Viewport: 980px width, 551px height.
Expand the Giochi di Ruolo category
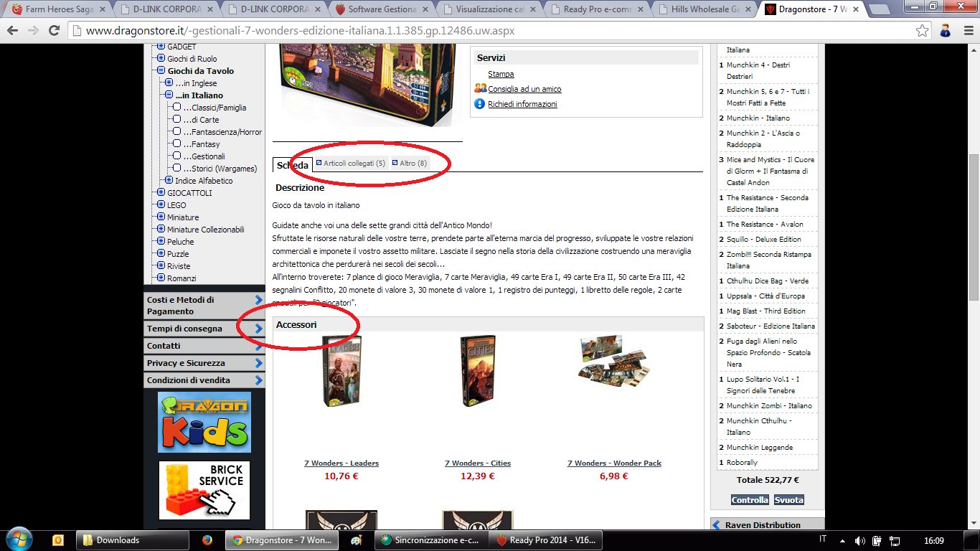click(161, 59)
